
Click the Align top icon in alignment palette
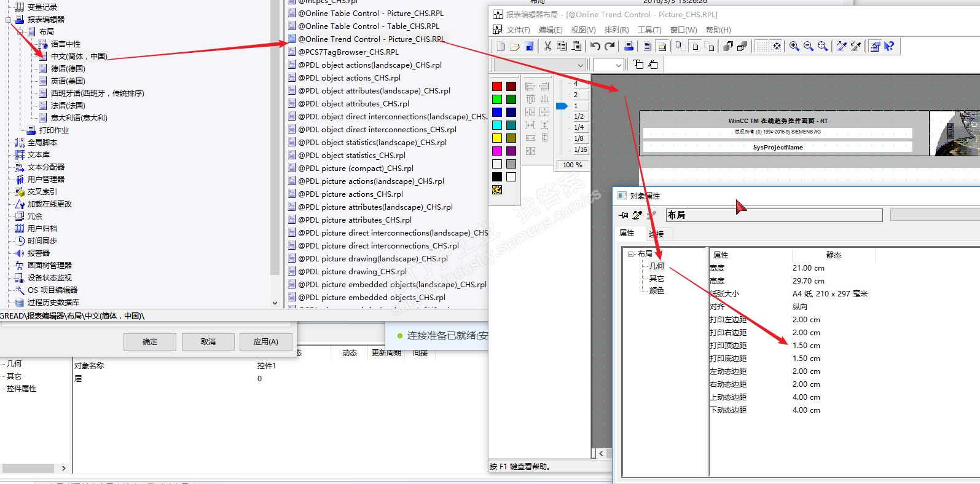tap(530, 99)
